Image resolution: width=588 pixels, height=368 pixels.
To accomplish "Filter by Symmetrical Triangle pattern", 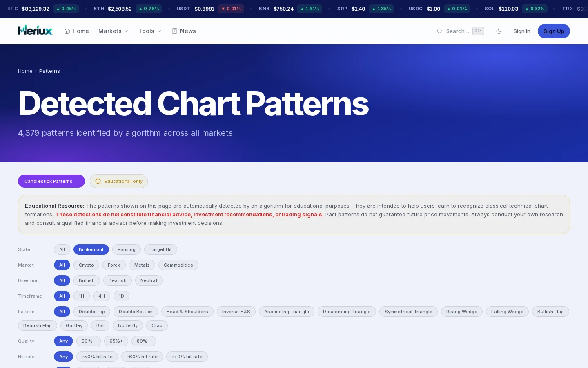I will pos(408,312).
